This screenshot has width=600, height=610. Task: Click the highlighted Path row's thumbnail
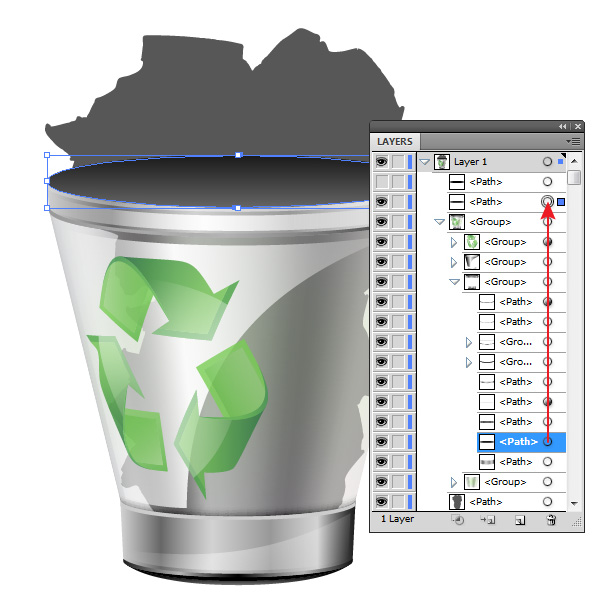coord(486,442)
